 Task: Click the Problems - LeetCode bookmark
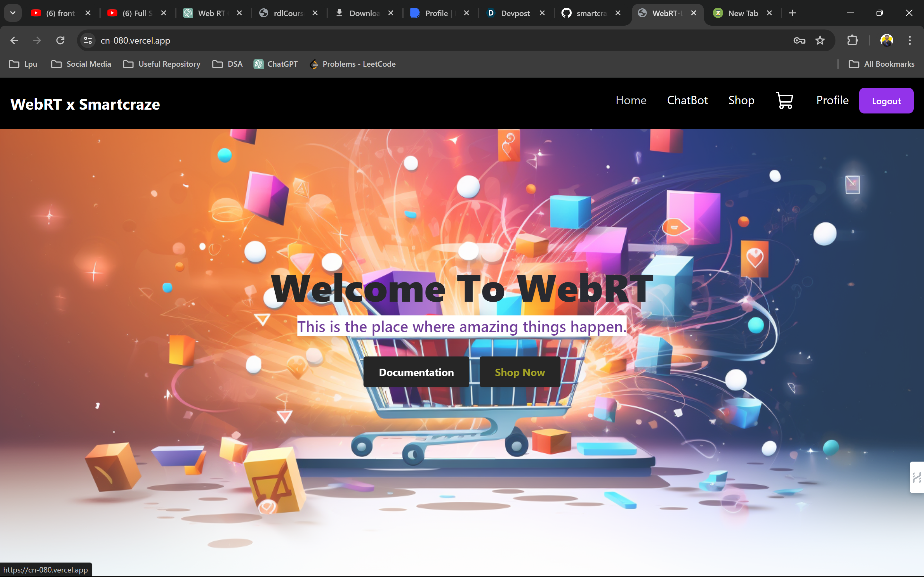[x=352, y=64]
